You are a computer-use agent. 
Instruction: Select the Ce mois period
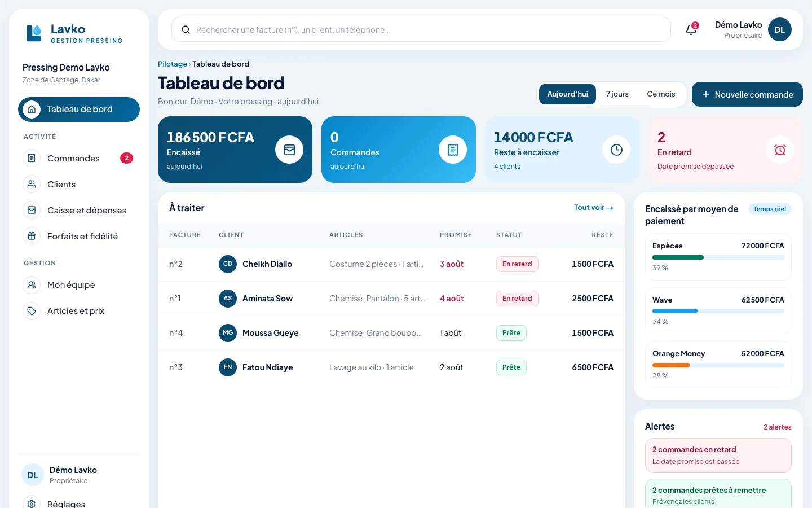coord(661,94)
